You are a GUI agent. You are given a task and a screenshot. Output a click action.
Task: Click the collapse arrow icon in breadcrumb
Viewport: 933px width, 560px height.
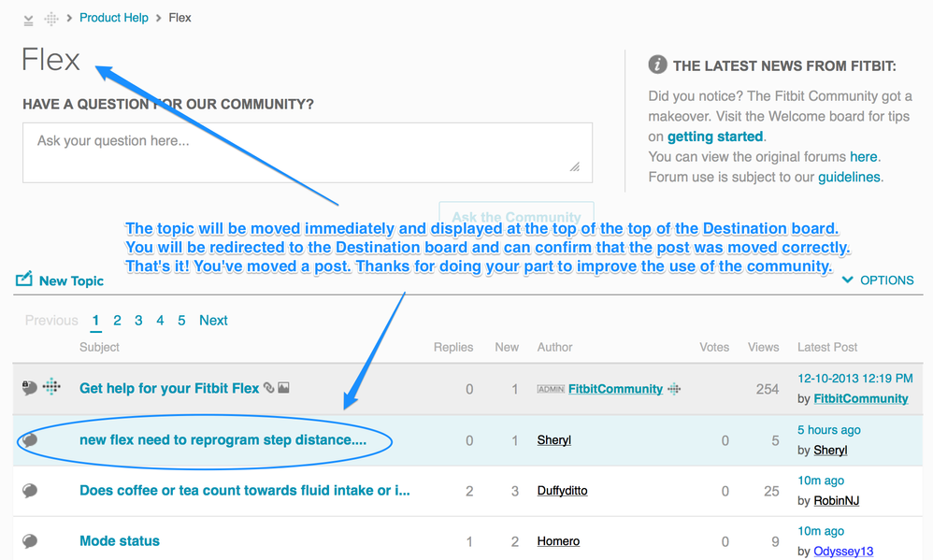coord(28,19)
